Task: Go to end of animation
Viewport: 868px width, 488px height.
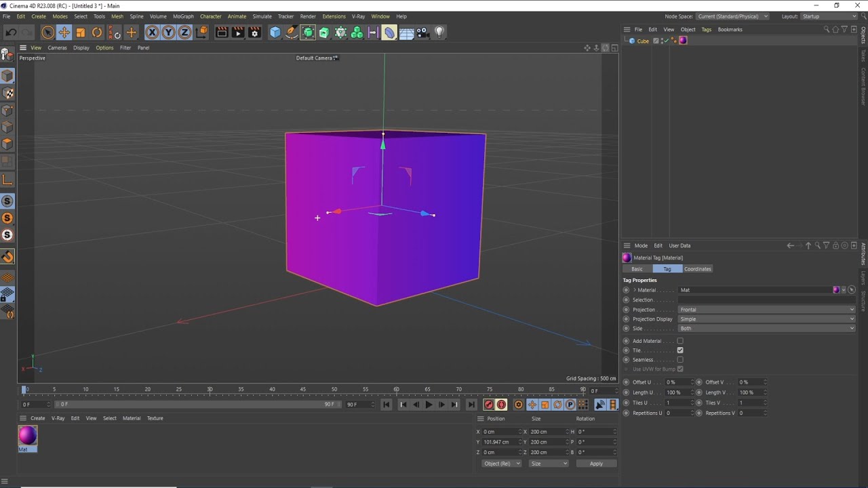Action: pos(471,405)
